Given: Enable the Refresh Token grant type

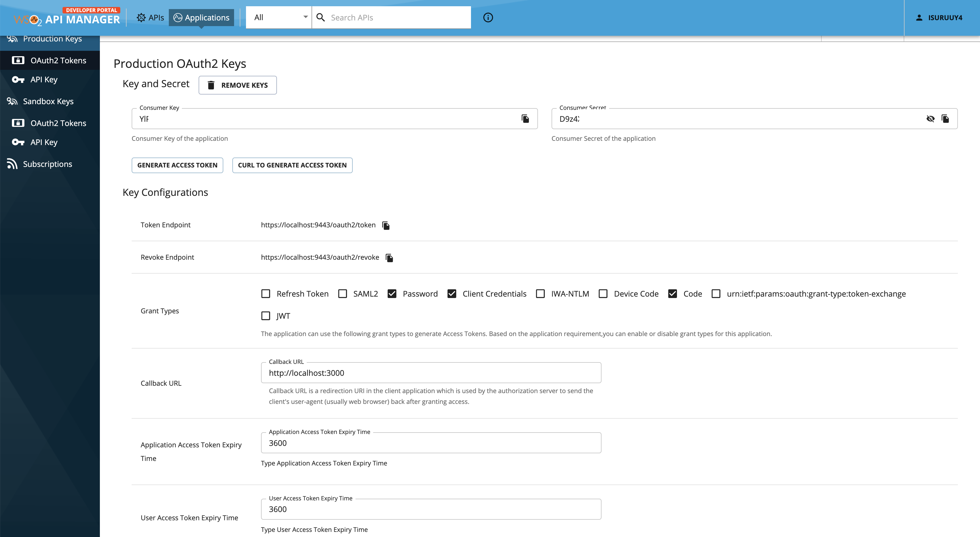Looking at the screenshot, I should [266, 294].
